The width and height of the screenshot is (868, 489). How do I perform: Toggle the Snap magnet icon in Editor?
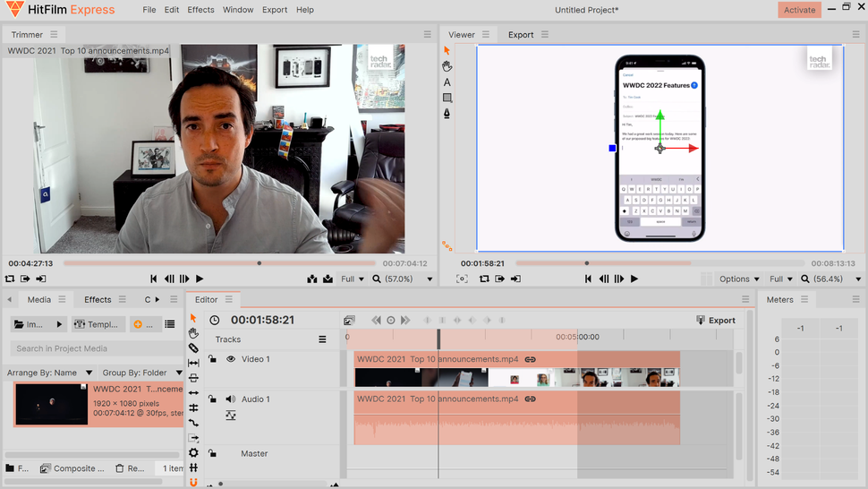[193, 483]
